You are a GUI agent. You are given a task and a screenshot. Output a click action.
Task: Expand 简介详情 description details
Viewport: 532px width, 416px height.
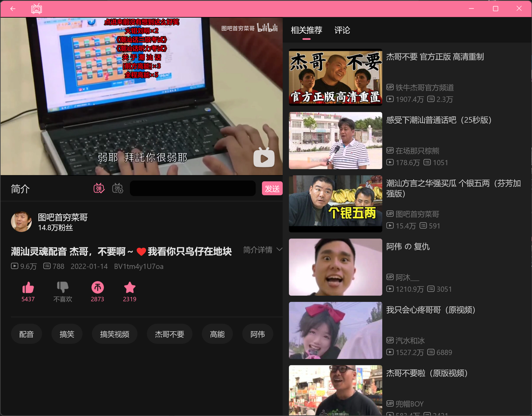(263, 250)
